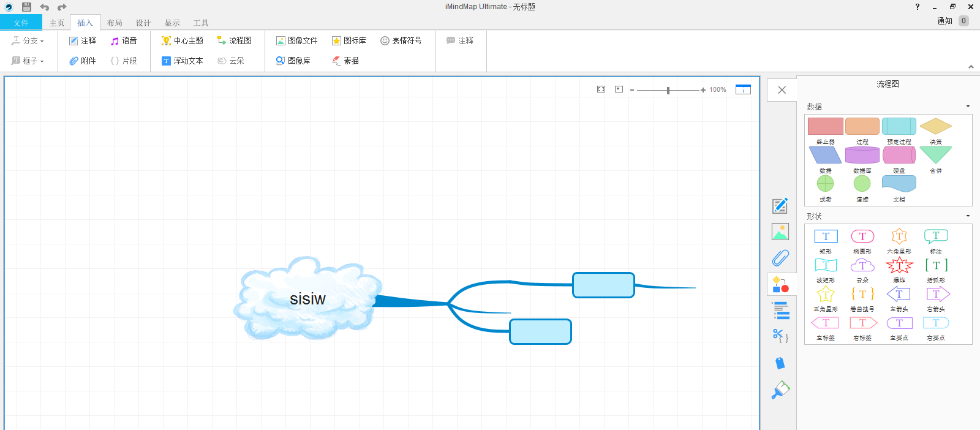Click the greyed 注释 comment button
Image resolution: width=980 pixels, height=430 pixels.
460,40
